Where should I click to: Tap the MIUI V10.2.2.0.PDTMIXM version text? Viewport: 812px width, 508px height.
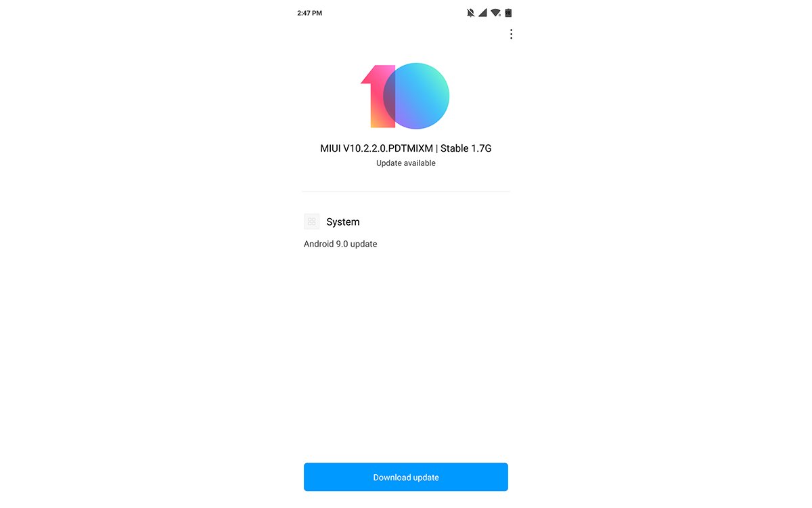pyautogui.click(x=376, y=148)
